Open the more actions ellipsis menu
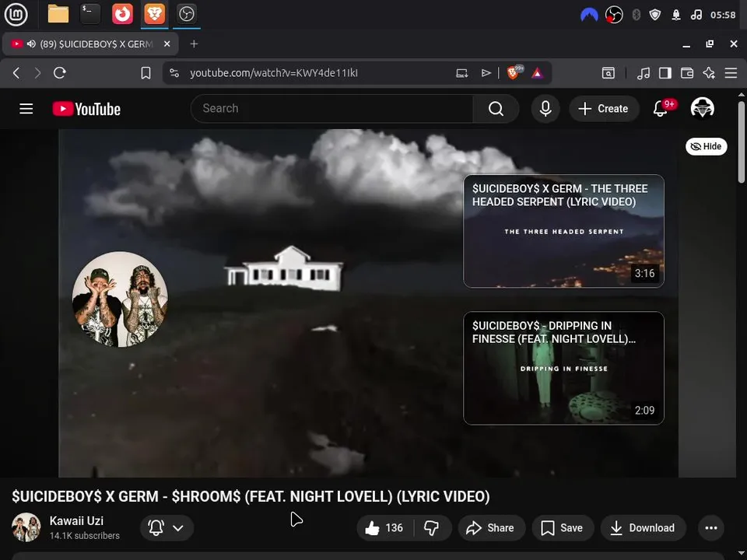 coord(710,527)
